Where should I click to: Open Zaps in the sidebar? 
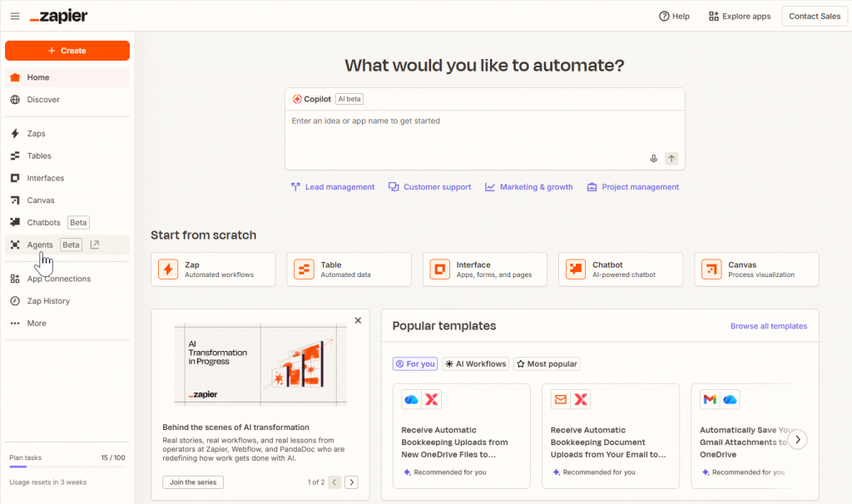coord(36,134)
